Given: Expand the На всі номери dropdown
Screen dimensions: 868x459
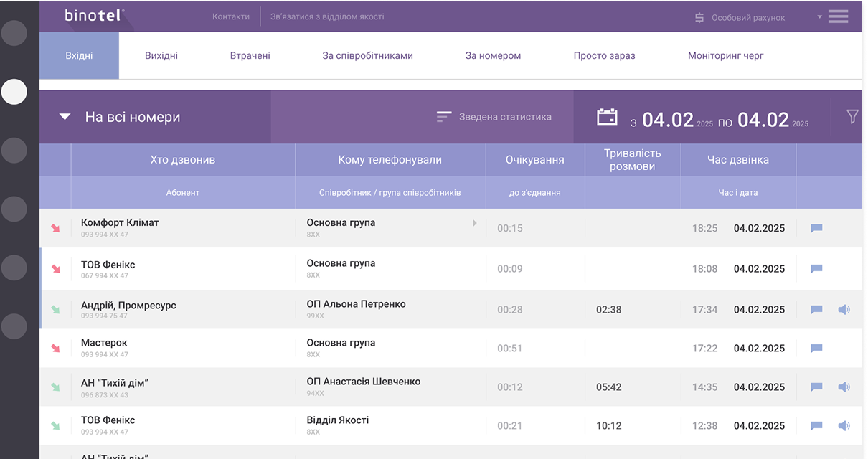Looking at the screenshot, I should click(x=65, y=117).
